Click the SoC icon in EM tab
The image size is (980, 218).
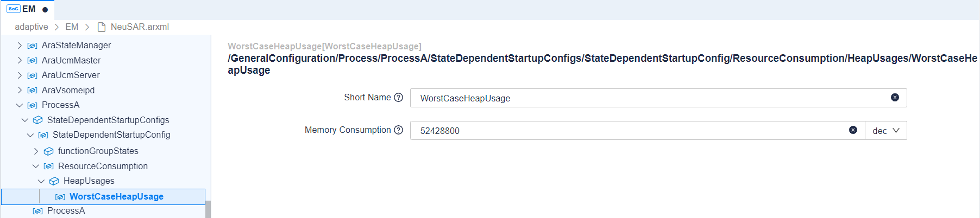[x=14, y=9]
